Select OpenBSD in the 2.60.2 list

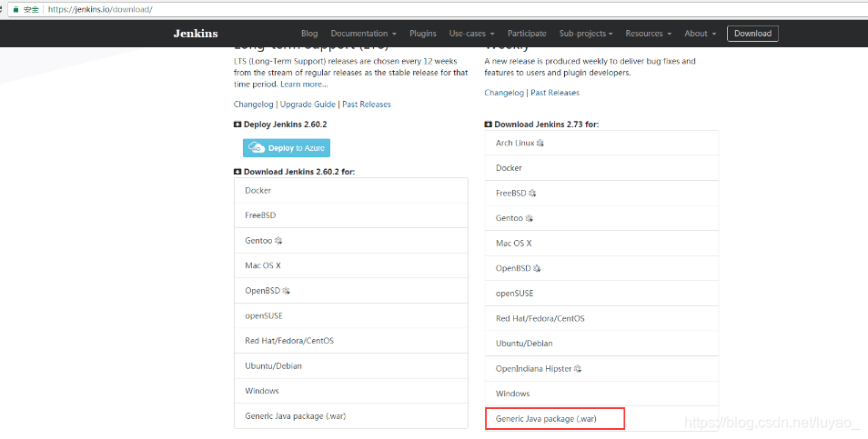point(351,290)
